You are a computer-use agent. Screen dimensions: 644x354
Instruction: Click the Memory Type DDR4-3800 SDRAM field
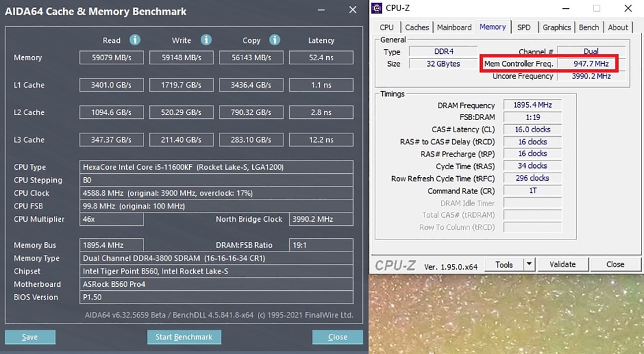pyautogui.click(x=217, y=258)
